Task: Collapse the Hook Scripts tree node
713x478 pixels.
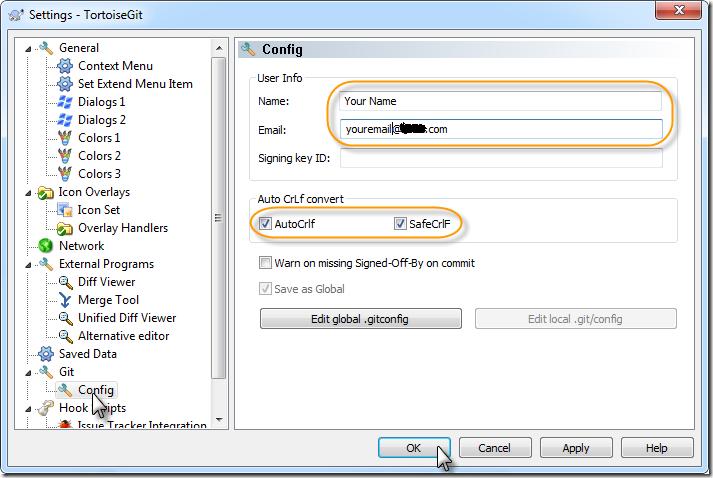Action: click(28, 409)
